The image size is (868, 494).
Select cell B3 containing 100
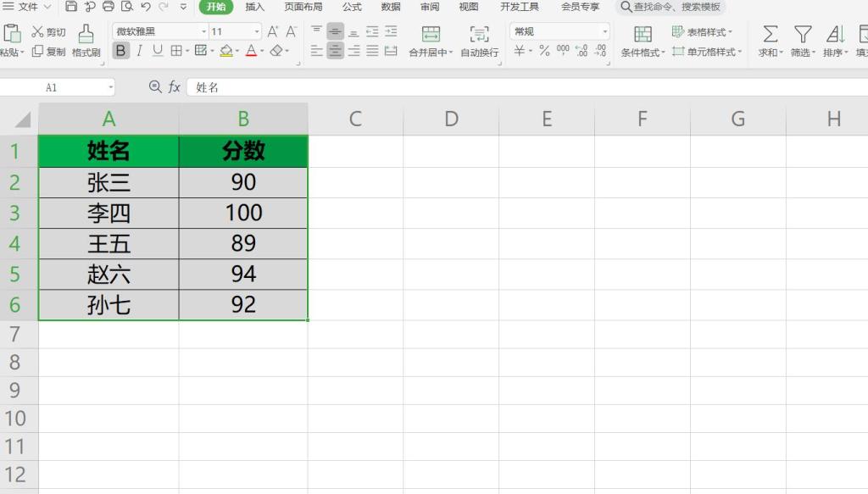(243, 213)
